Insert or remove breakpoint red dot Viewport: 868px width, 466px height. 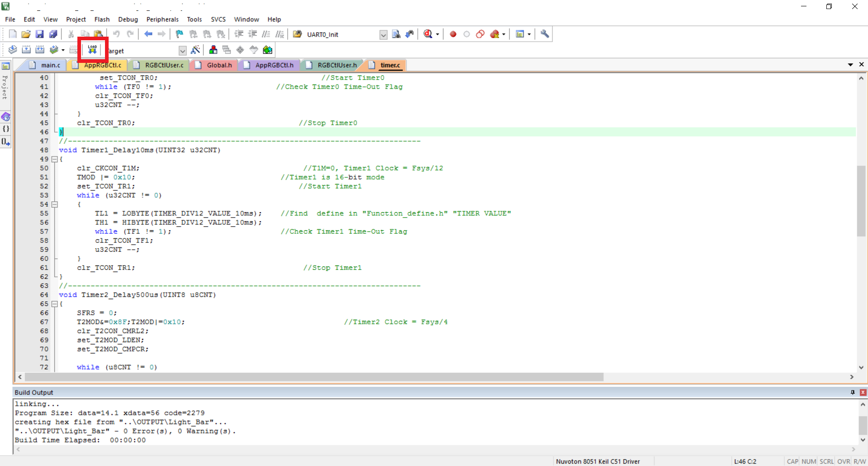(x=453, y=34)
